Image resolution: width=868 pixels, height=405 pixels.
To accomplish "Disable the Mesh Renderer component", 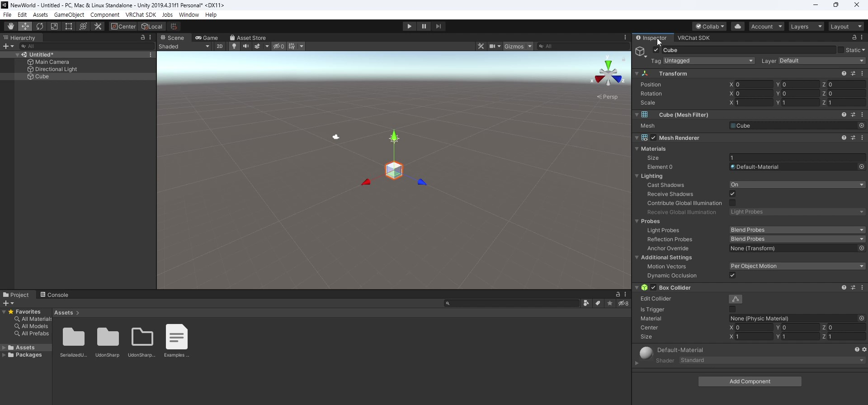I will click(653, 138).
